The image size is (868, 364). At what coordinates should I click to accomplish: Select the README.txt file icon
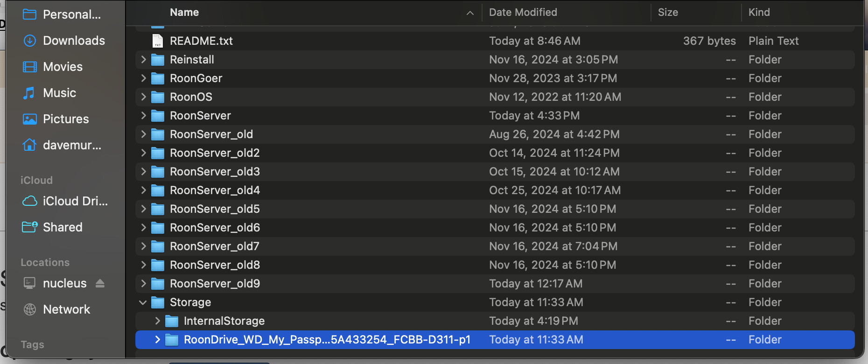click(x=158, y=41)
